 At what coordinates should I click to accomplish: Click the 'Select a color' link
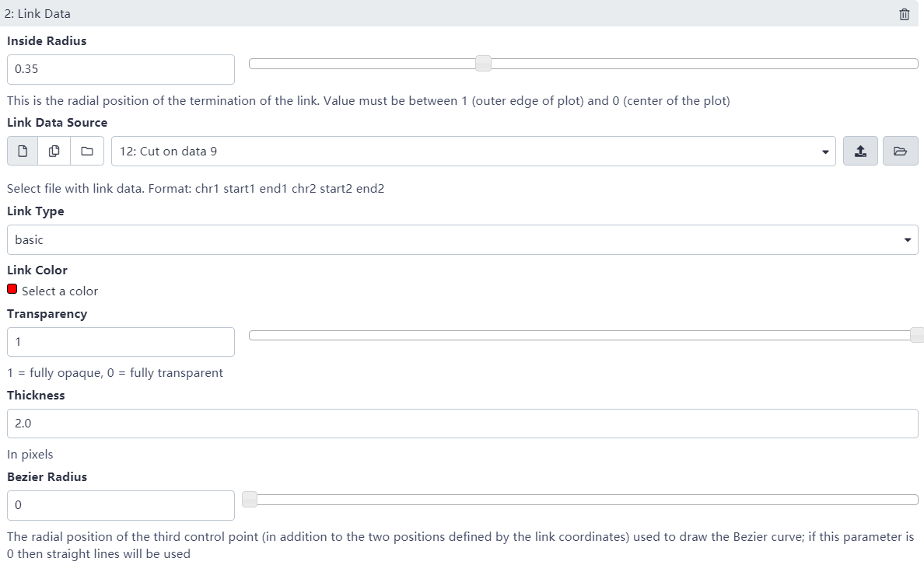(60, 291)
